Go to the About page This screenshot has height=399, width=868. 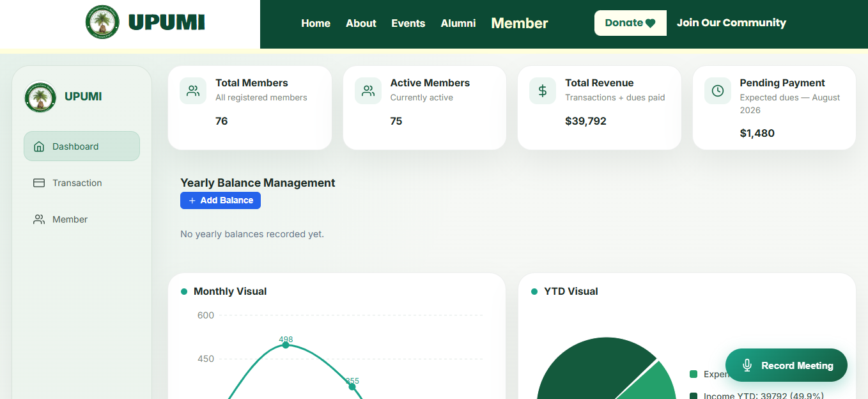point(361,23)
